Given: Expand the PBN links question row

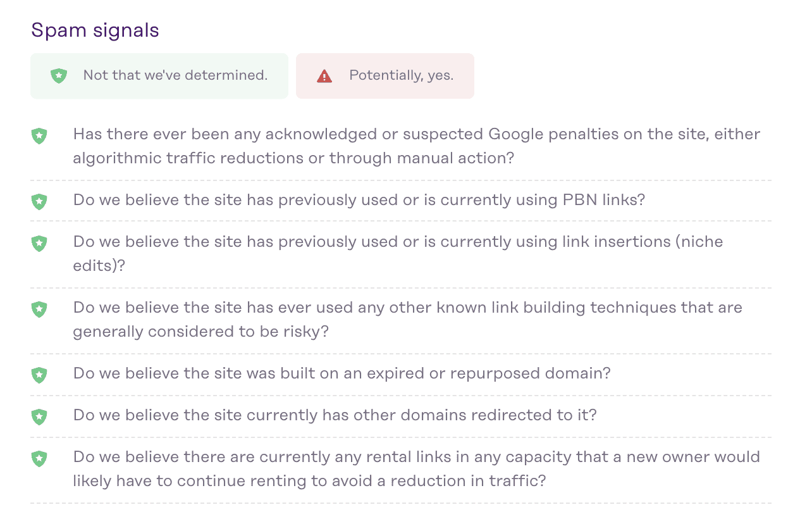Looking at the screenshot, I should [x=359, y=199].
